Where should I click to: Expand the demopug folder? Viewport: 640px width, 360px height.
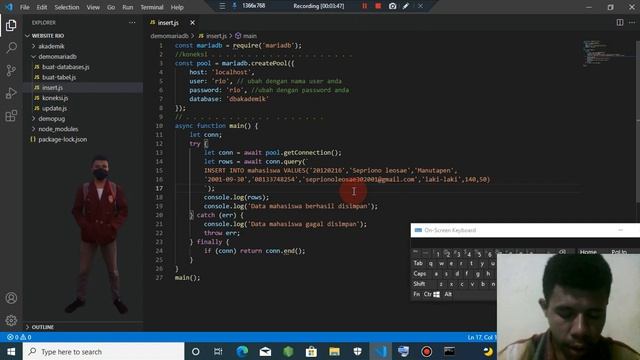(x=51, y=119)
